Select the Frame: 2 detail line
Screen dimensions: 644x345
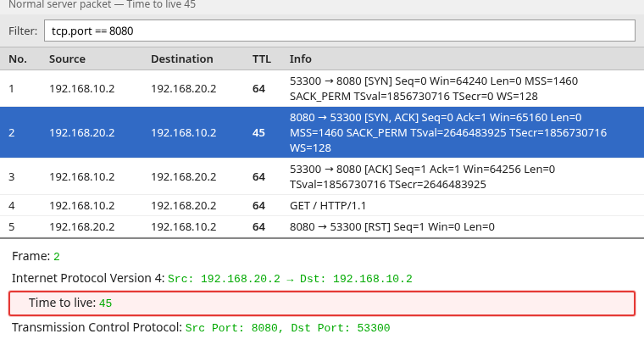[36, 256]
